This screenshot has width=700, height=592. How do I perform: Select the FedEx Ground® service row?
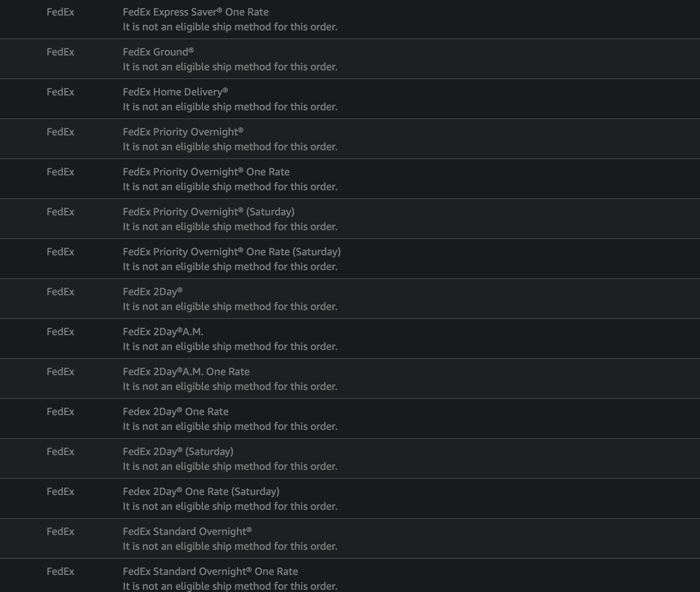tap(350, 59)
